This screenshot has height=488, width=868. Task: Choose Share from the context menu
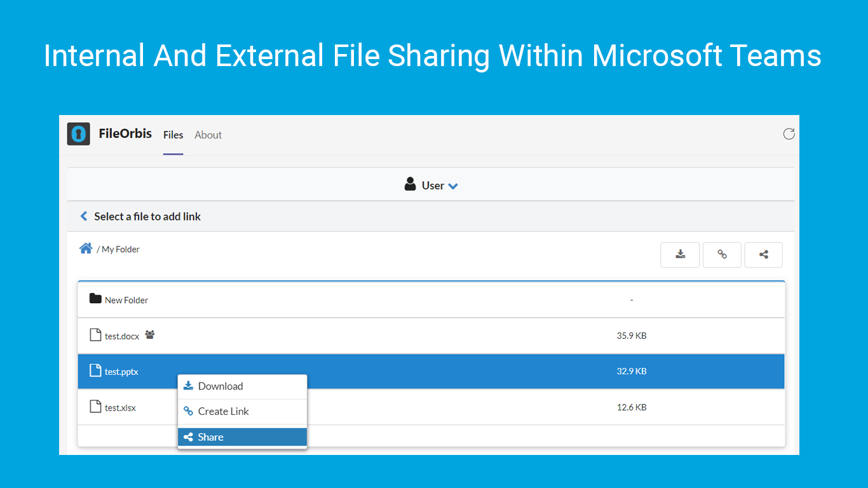(x=242, y=437)
